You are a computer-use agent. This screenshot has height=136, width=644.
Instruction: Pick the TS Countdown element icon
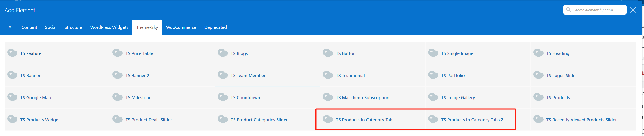pyautogui.click(x=223, y=97)
